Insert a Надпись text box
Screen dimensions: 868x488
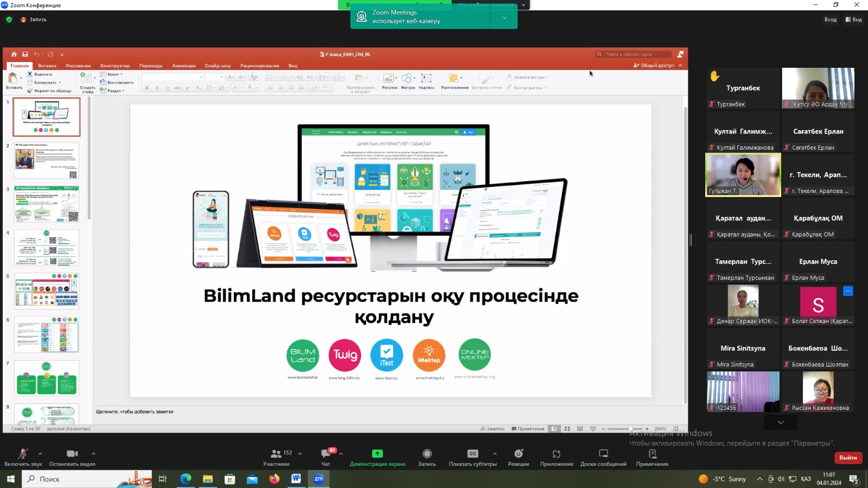tap(426, 81)
